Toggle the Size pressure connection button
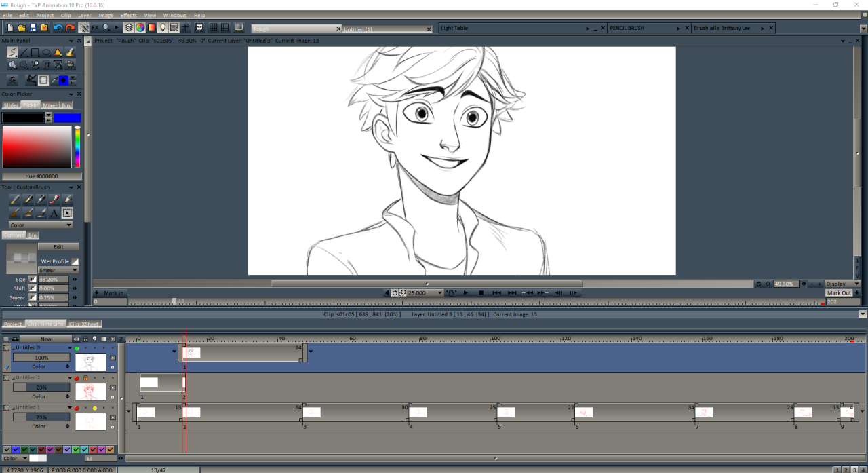 (32, 279)
